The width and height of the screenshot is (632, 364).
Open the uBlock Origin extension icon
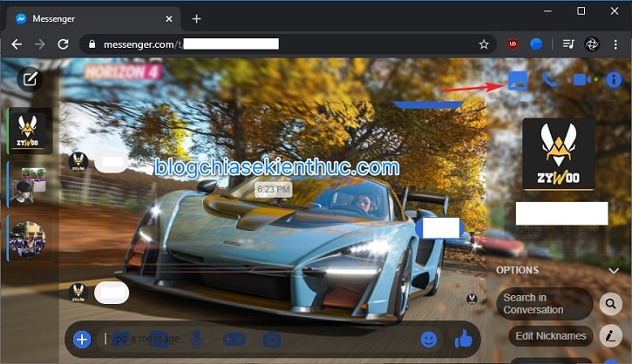(513, 44)
